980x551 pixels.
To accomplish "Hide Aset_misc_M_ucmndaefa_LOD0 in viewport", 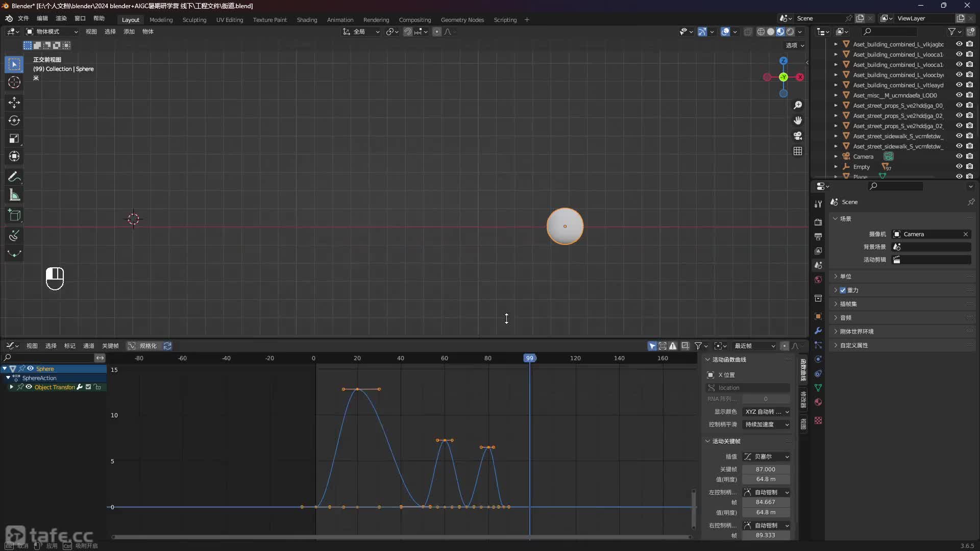I will click(959, 95).
